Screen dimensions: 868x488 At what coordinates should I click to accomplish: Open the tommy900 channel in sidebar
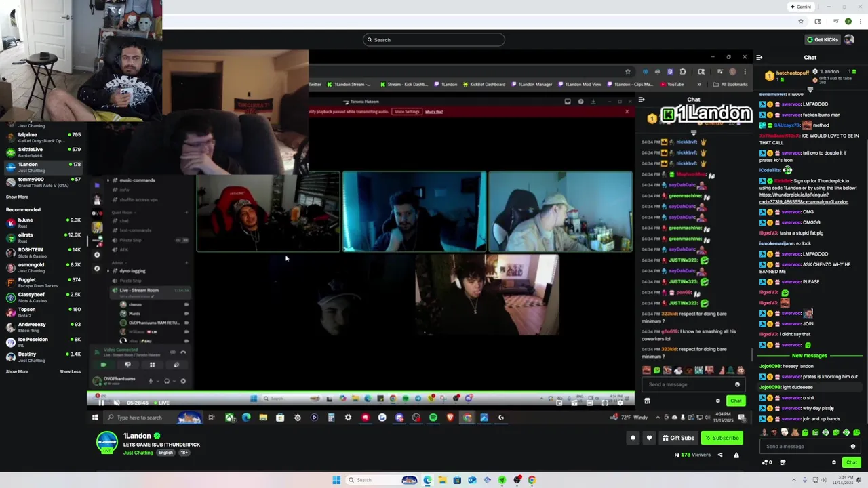[x=43, y=182]
